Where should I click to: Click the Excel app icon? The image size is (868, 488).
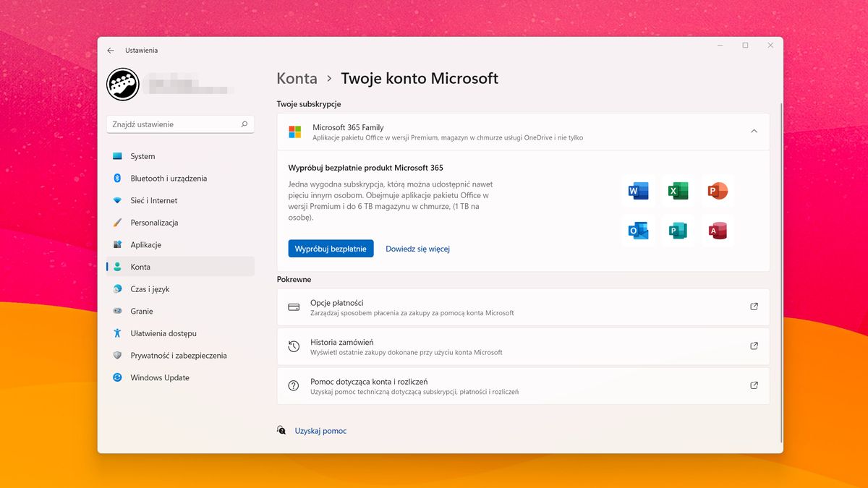coord(678,190)
